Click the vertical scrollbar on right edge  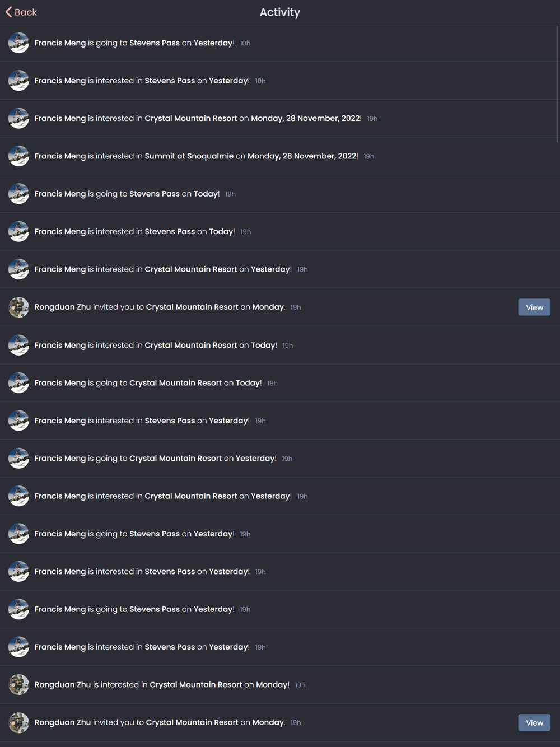pyautogui.click(x=558, y=84)
